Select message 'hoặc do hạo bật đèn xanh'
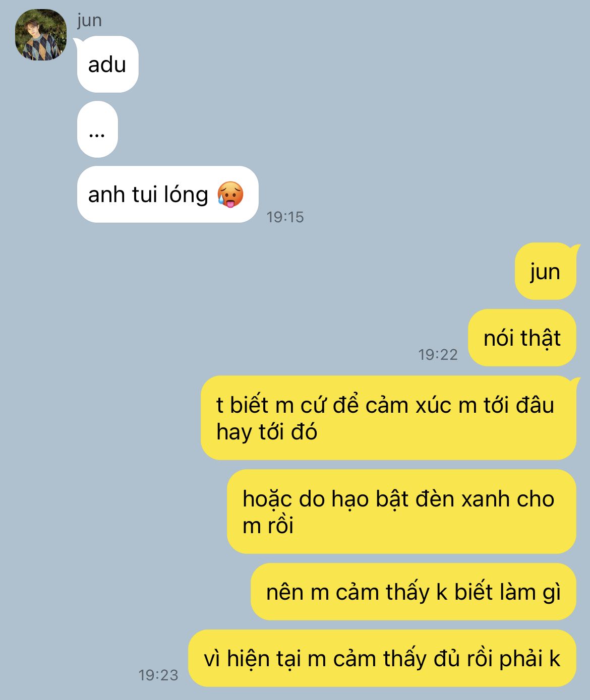This screenshot has height=700, width=590. [401, 512]
